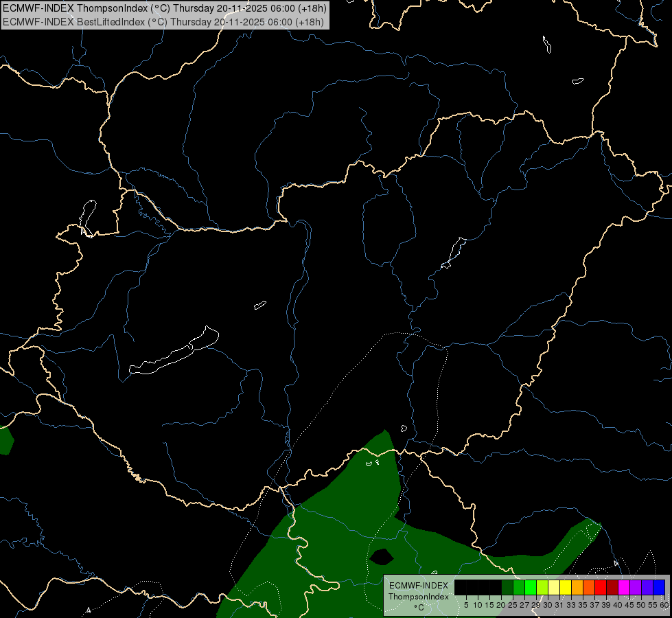Choose the purple 45–50 legend swatch
This screenshot has height=618, width=672.
coord(636,587)
